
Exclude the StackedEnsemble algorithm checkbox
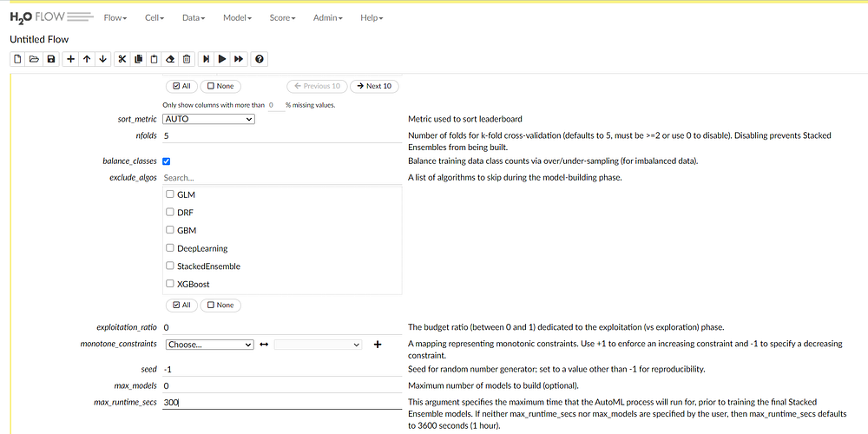[170, 266]
